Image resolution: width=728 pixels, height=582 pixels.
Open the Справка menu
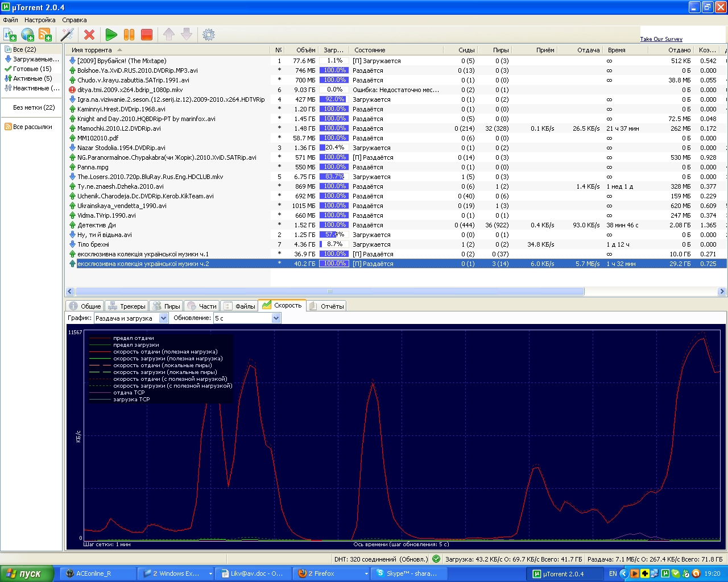point(75,20)
